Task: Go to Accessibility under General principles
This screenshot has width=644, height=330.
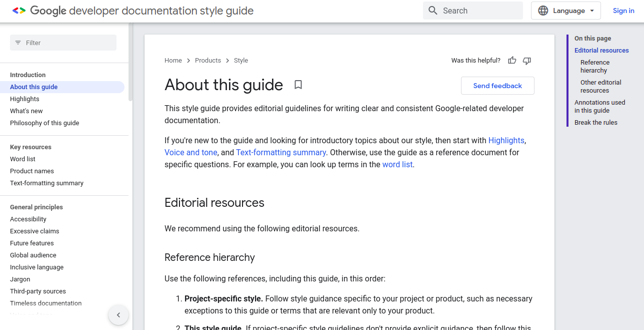Action: tap(28, 219)
